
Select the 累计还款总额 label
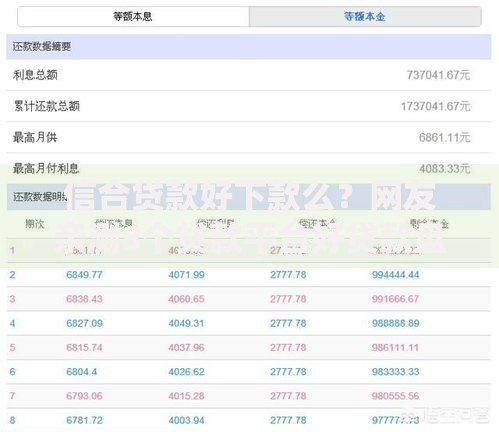click(x=47, y=106)
